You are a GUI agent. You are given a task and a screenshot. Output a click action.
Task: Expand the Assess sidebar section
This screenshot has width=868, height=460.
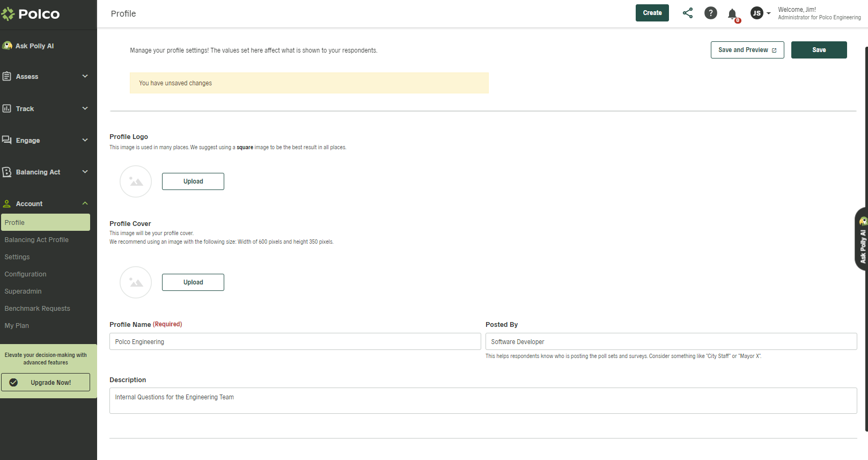[46, 77]
